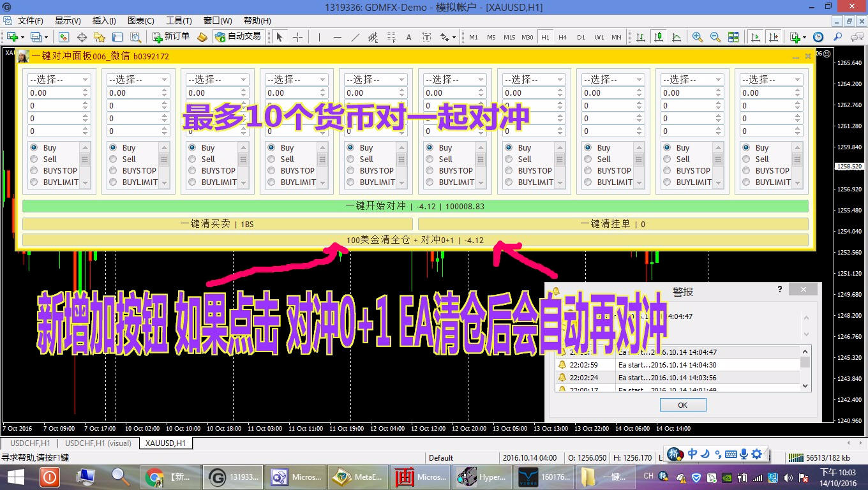Zoom out on the chart

pos(715,37)
